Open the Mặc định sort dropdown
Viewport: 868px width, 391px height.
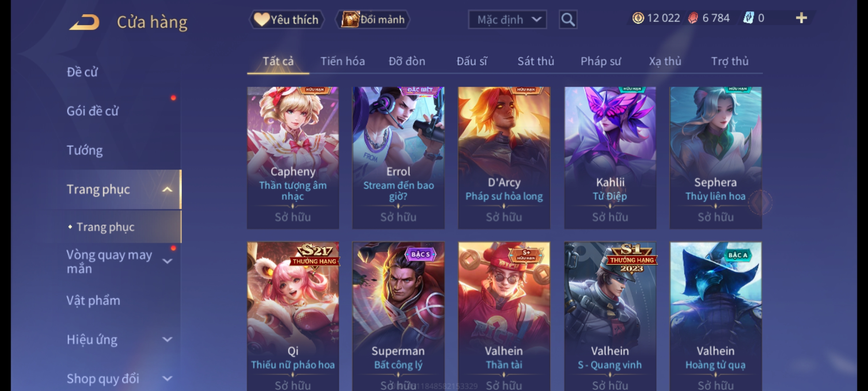pyautogui.click(x=507, y=20)
